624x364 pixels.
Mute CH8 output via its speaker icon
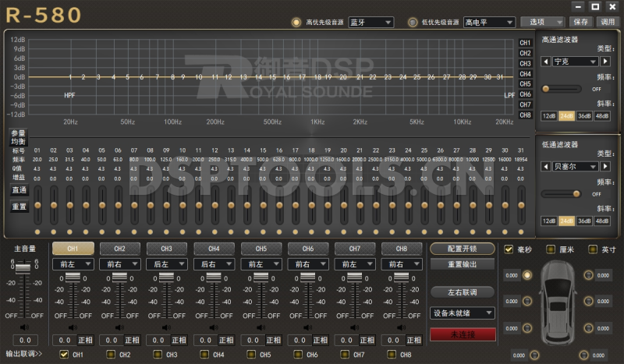(401, 327)
